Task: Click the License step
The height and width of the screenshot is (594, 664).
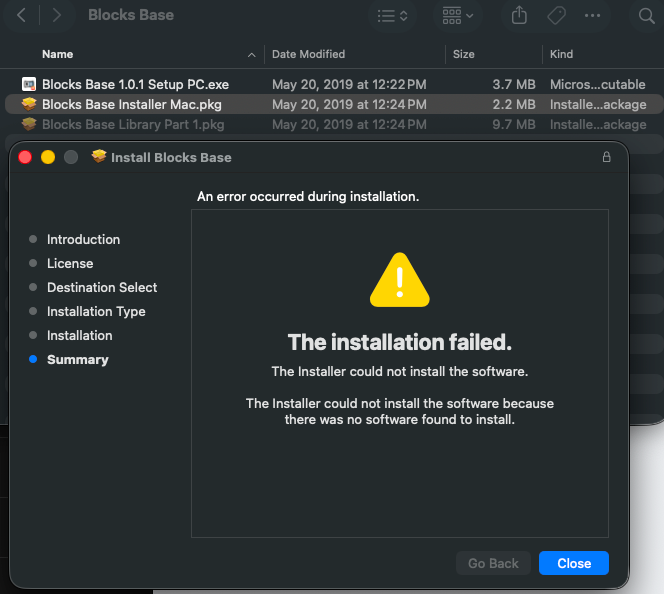Action: (x=70, y=263)
